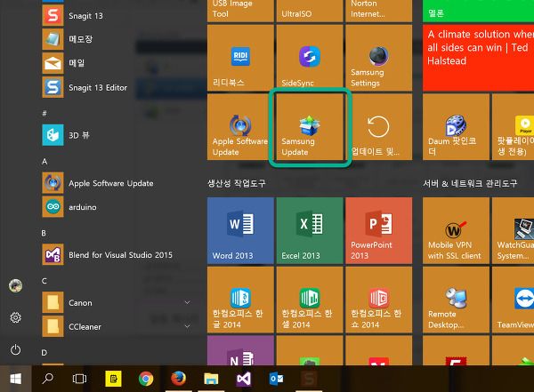Launch the SideSync tile
The height and width of the screenshot is (392, 534).
pos(310,58)
